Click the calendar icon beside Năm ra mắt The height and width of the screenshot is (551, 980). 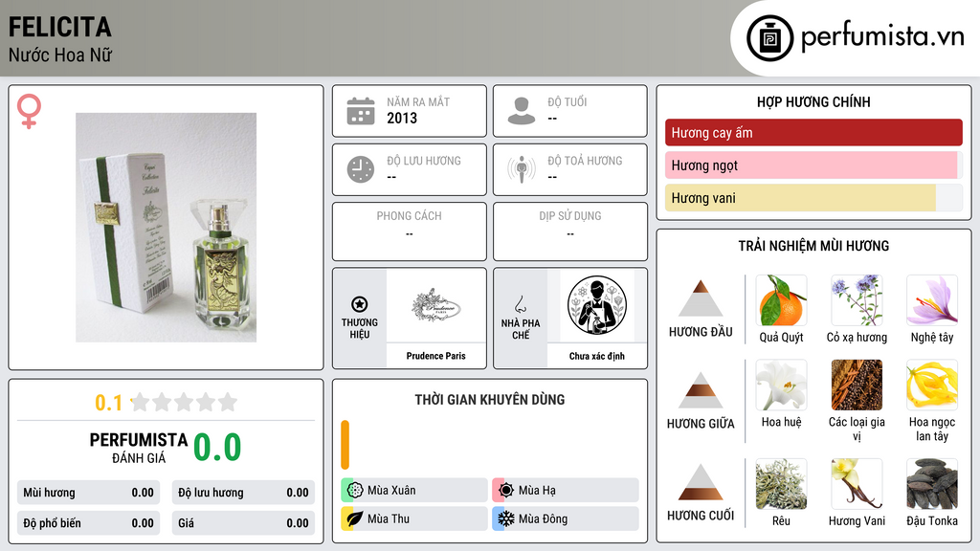pos(361,111)
